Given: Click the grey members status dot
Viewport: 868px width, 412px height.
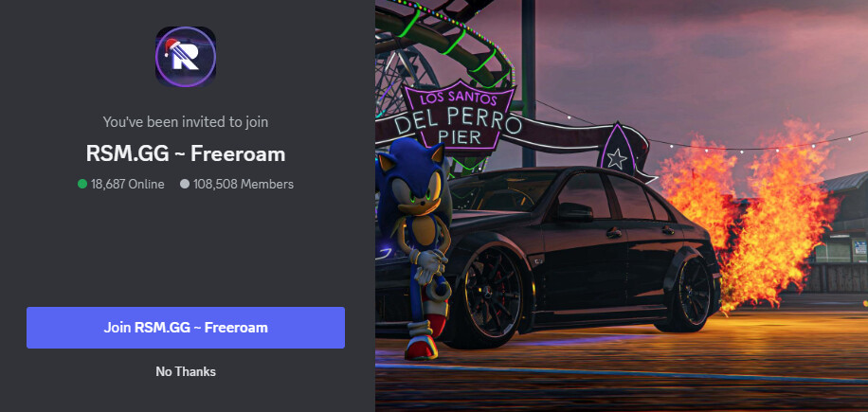Looking at the screenshot, I should (x=185, y=184).
